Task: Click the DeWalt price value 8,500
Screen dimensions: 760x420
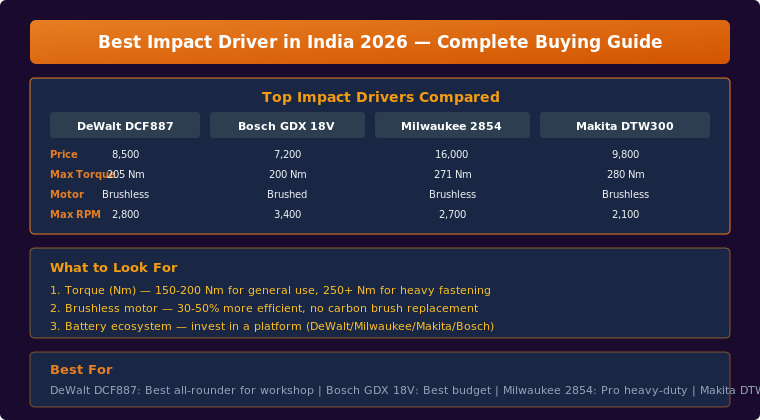Action: [x=126, y=155]
